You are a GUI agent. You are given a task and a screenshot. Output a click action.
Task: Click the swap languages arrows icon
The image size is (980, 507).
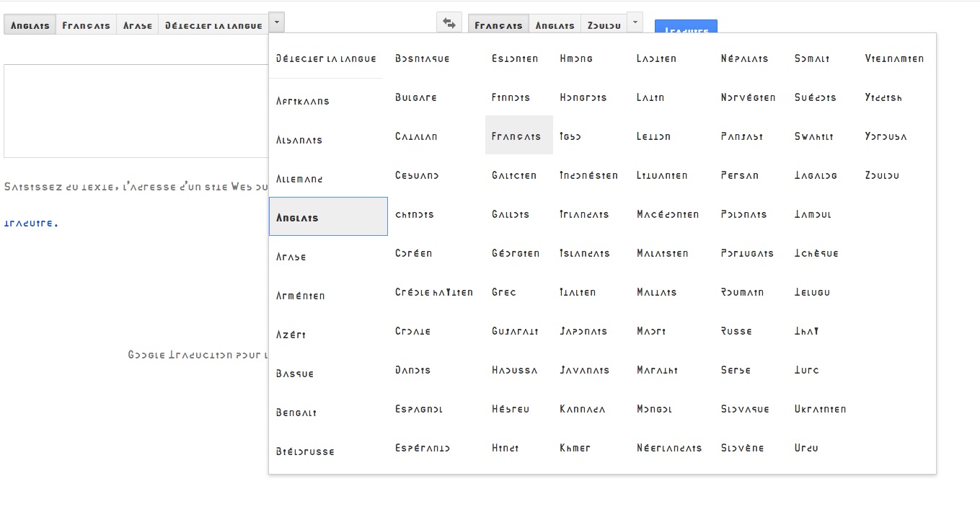449,23
